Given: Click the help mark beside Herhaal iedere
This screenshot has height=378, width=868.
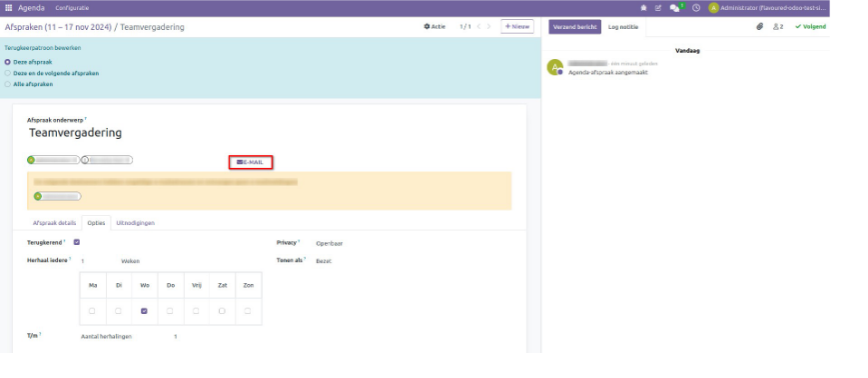Looking at the screenshot, I should pos(70,258).
